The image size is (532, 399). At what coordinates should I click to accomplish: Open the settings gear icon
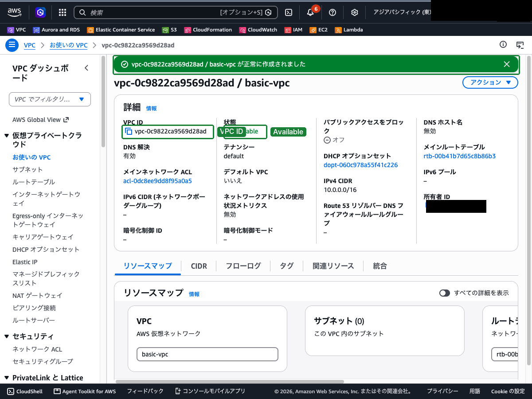(x=355, y=12)
